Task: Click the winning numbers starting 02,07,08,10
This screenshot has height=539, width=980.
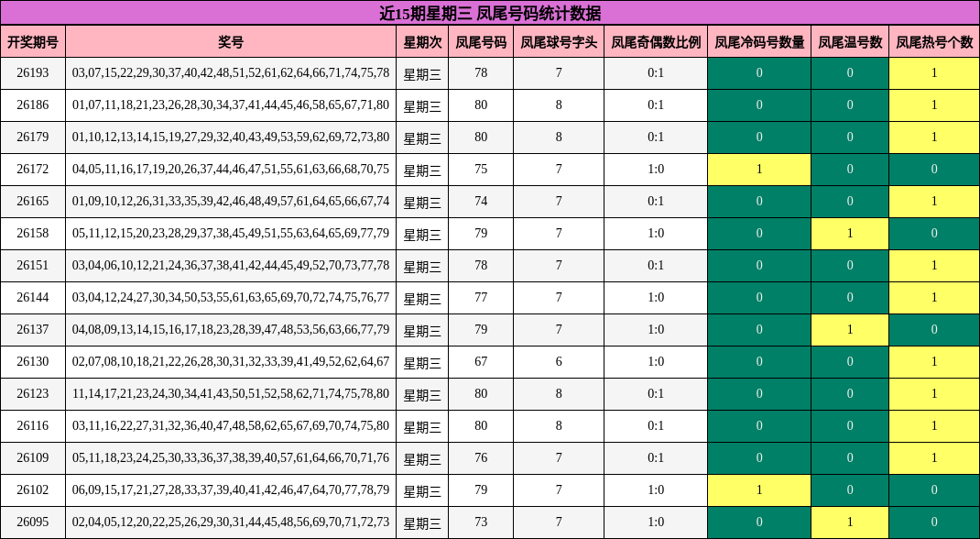Action: pos(231,361)
